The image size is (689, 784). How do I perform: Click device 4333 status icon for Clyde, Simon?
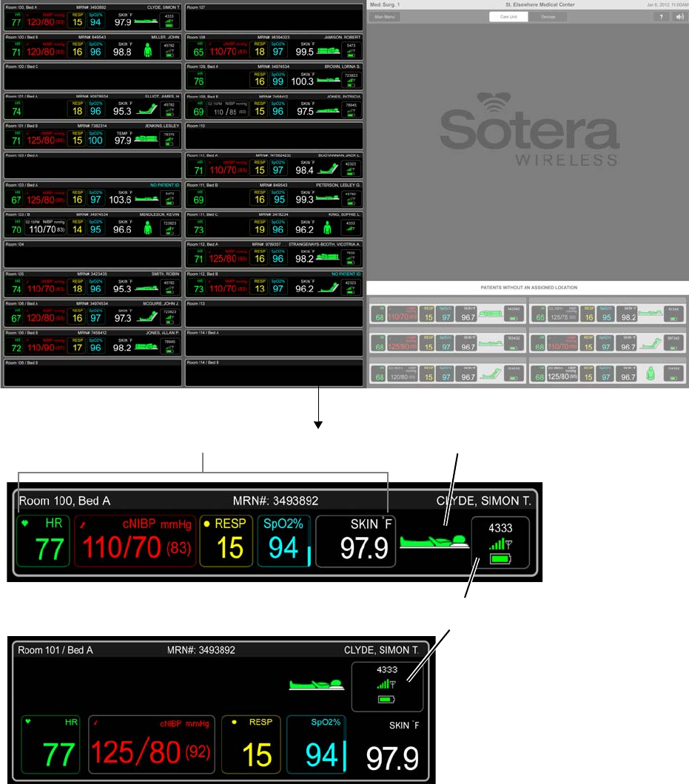[x=169, y=21]
